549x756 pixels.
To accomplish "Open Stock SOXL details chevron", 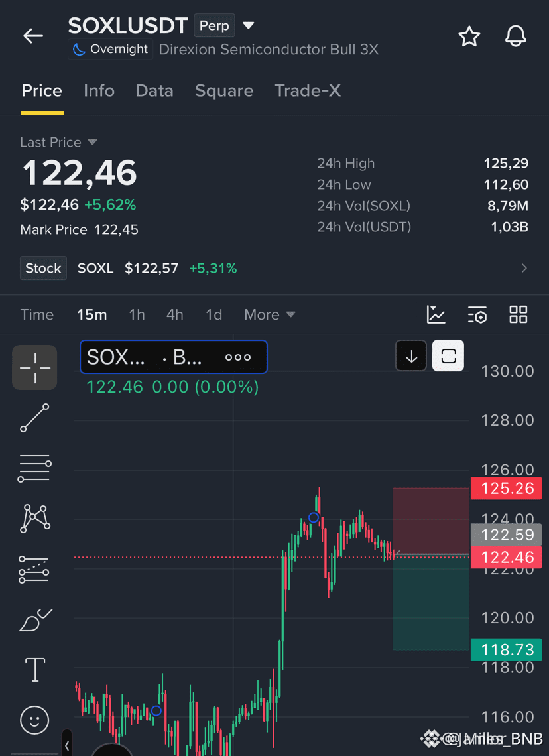I will click(524, 268).
